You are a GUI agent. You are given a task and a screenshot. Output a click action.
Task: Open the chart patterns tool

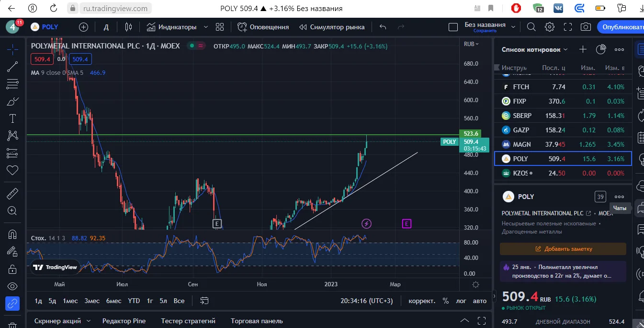pos(12,136)
